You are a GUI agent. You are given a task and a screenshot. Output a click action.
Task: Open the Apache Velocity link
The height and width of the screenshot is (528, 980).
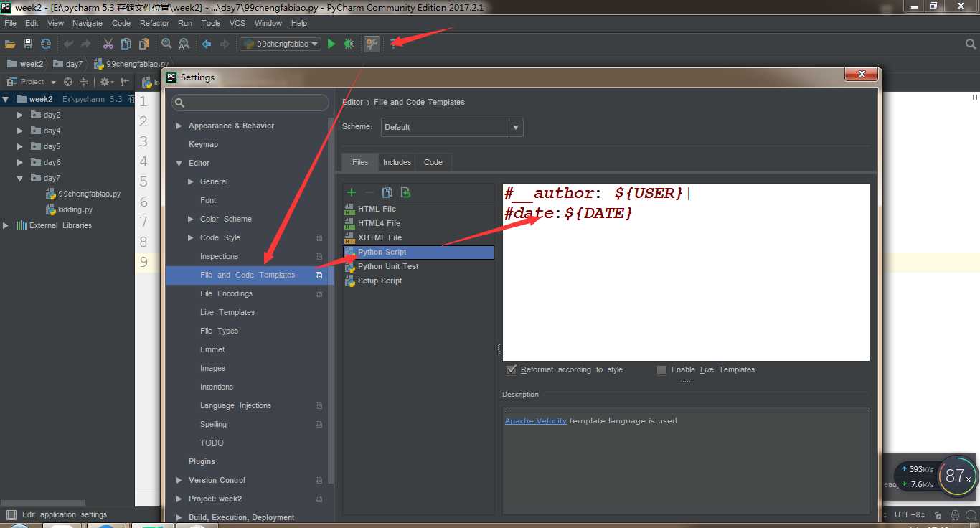click(x=536, y=421)
